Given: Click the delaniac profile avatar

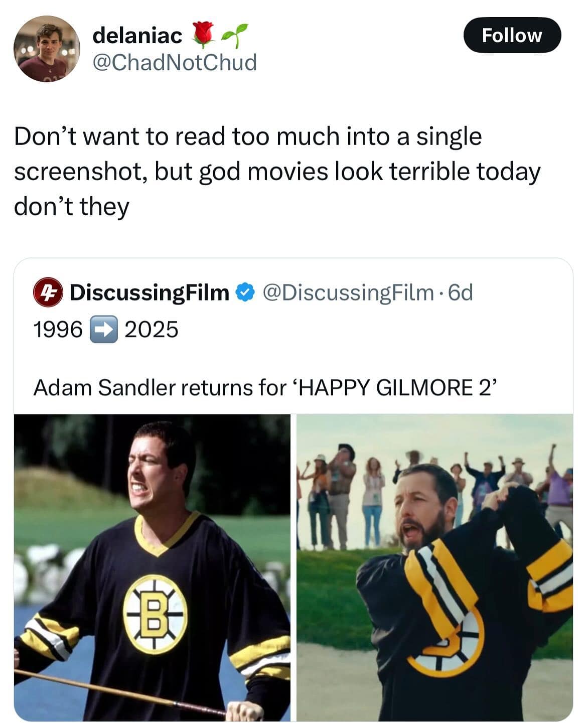Looking at the screenshot, I should 47,49.
